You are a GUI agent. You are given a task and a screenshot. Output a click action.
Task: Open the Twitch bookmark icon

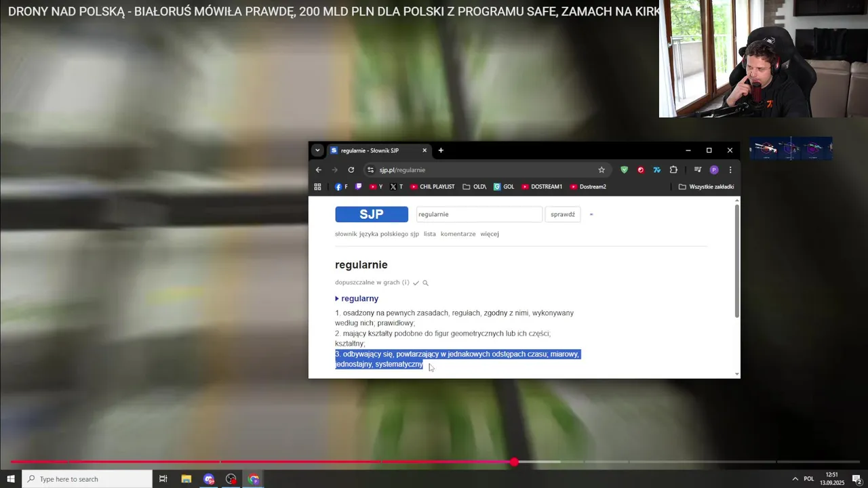[359, 187]
